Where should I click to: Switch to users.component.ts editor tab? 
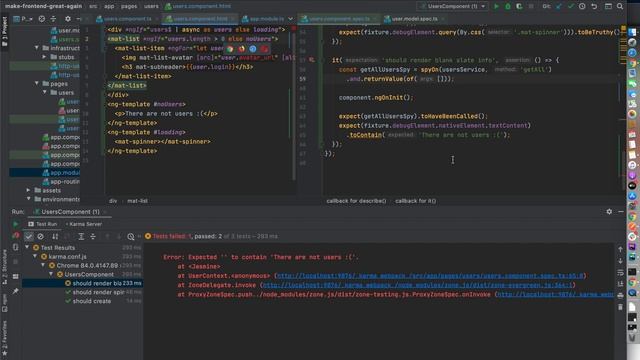[x=127, y=19]
